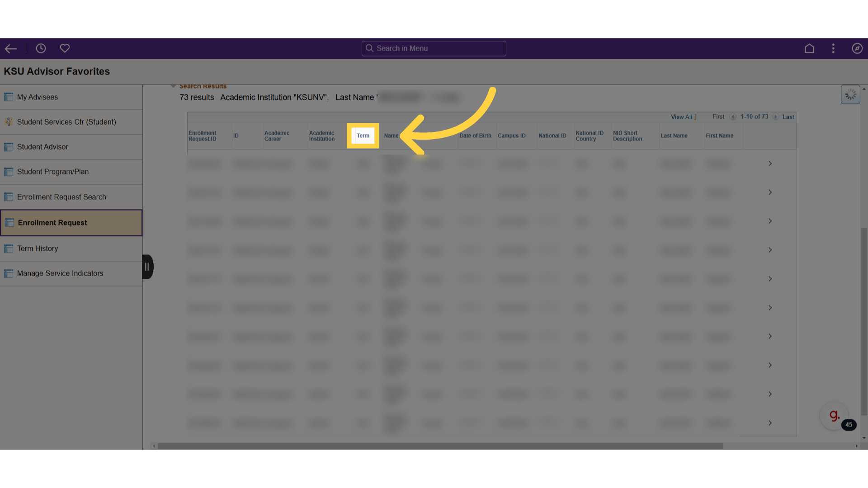Sort by Academic Career column header

click(277, 136)
